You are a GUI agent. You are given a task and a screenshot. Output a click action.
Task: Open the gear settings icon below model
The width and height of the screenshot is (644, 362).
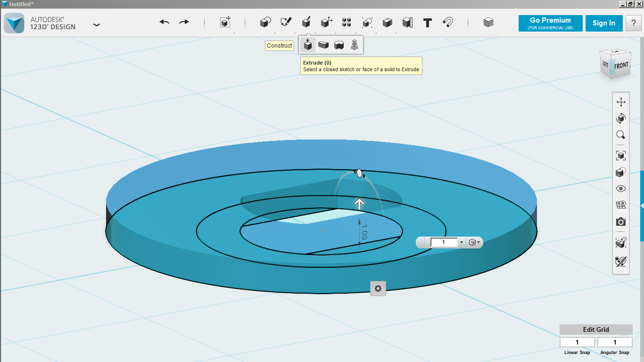click(x=378, y=288)
